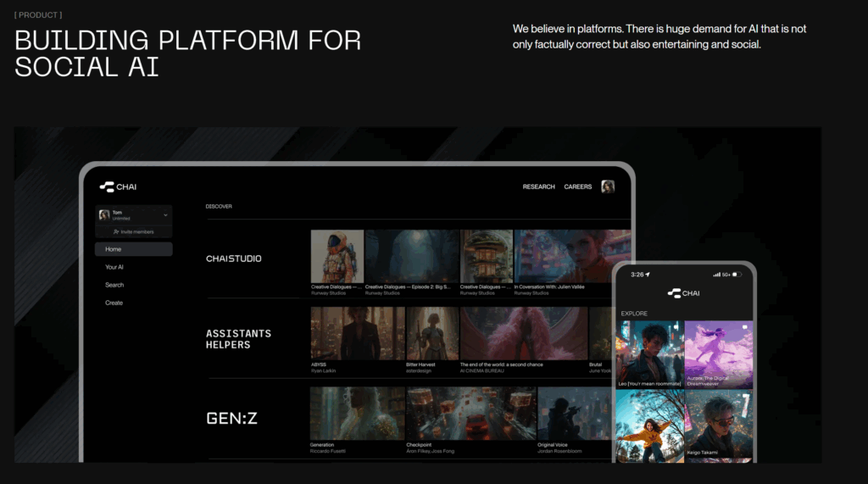Select Create in the sidebar
The image size is (868, 484).
[114, 303]
